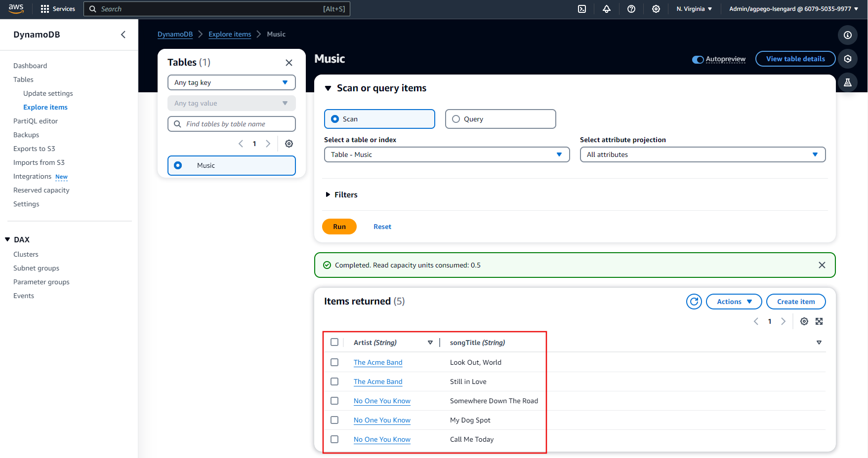Click the orange Run button
Viewport: 868px width, 458px height.
click(x=339, y=227)
